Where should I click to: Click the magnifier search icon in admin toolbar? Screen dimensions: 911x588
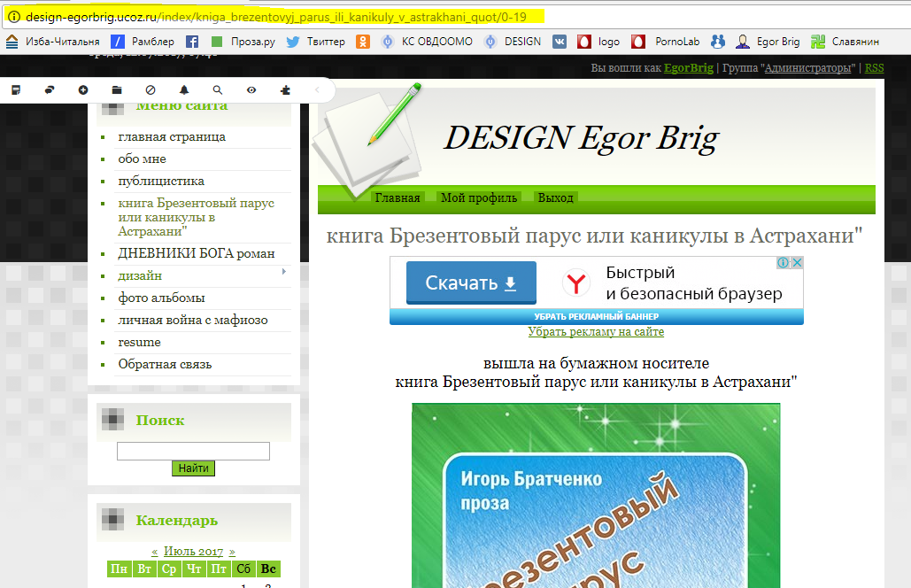[217, 90]
